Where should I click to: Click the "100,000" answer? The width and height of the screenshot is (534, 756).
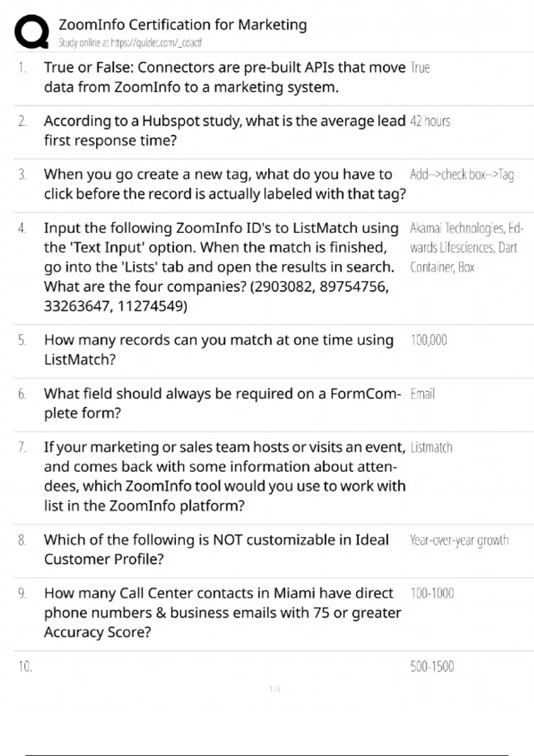429,340
